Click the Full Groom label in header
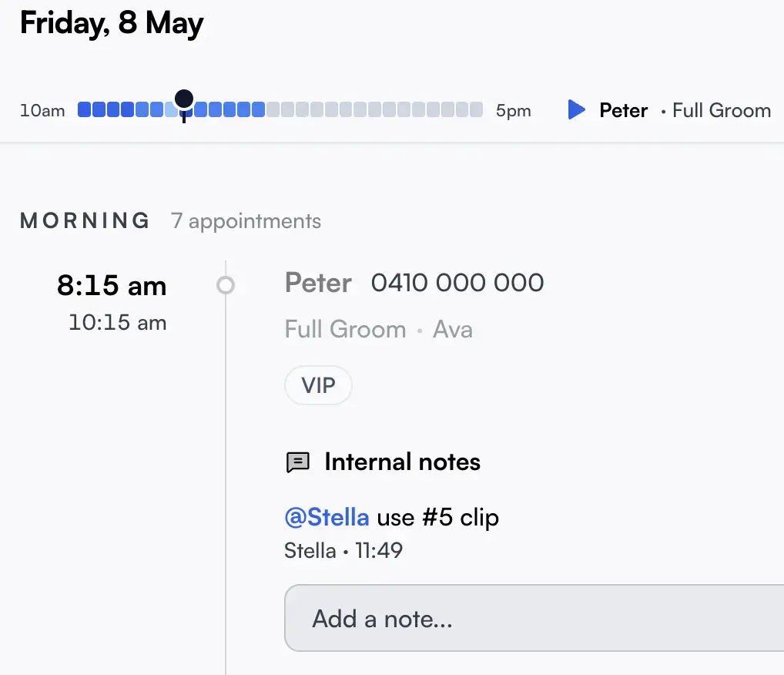The width and height of the screenshot is (784, 675). click(722, 111)
